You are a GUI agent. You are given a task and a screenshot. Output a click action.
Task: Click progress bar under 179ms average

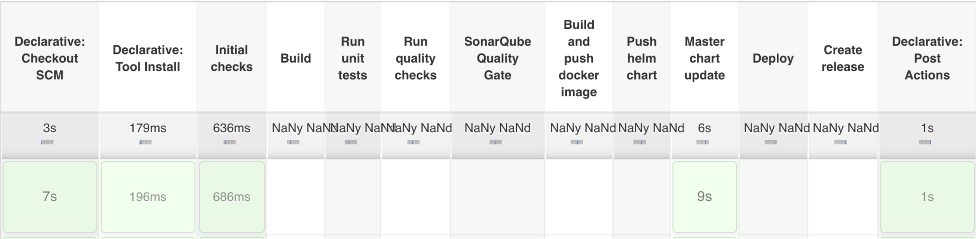(145, 142)
